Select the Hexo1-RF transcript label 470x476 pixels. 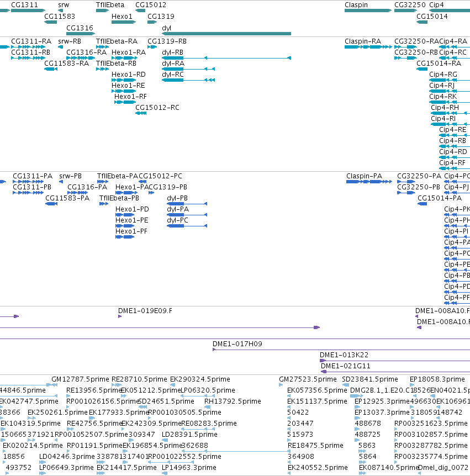(x=130, y=97)
